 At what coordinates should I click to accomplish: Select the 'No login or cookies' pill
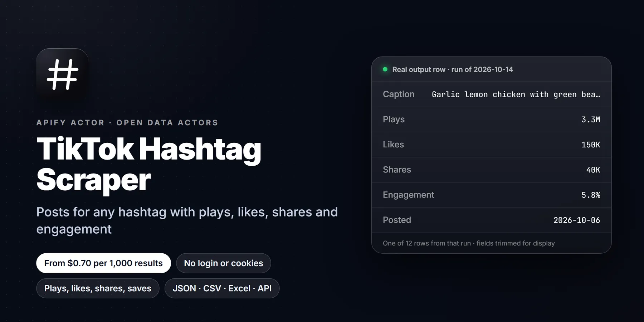coord(224,263)
